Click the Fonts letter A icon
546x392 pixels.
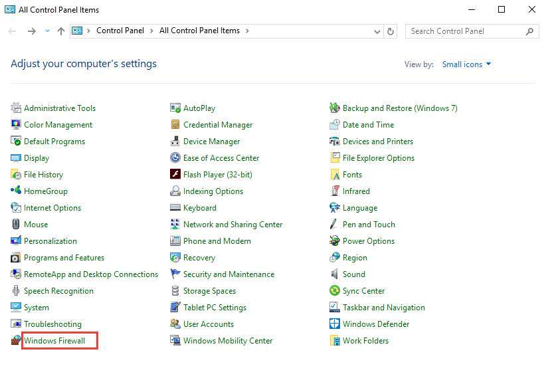[335, 175]
